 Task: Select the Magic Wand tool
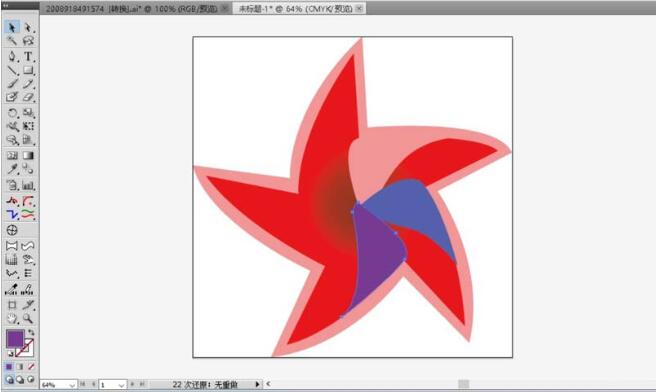[12, 41]
